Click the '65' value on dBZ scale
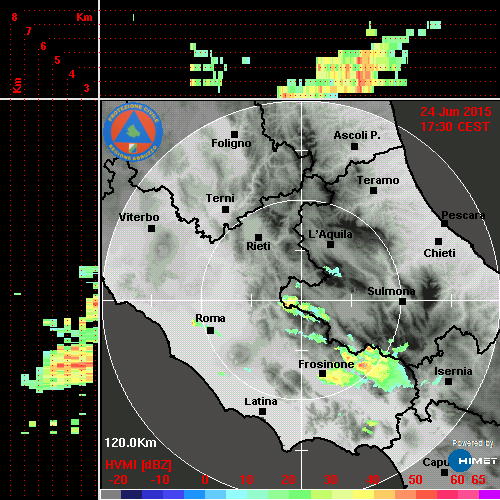The width and height of the screenshot is (500, 500). pyautogui.click(x=479, y=480)
